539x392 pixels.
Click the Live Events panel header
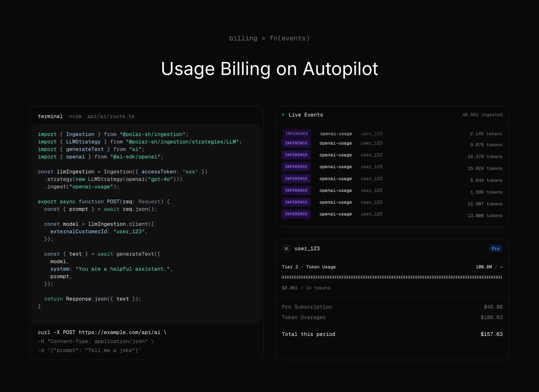[x=306, y=115]
